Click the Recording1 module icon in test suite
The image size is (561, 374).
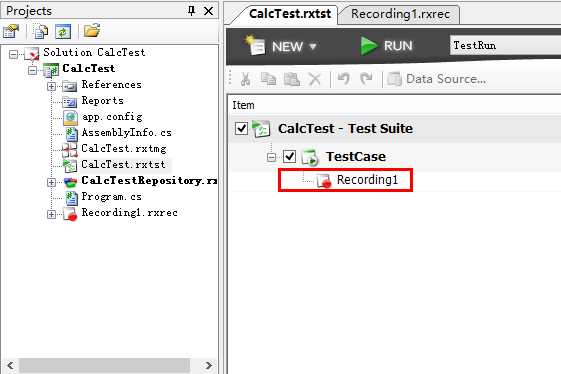click(324, 180)
